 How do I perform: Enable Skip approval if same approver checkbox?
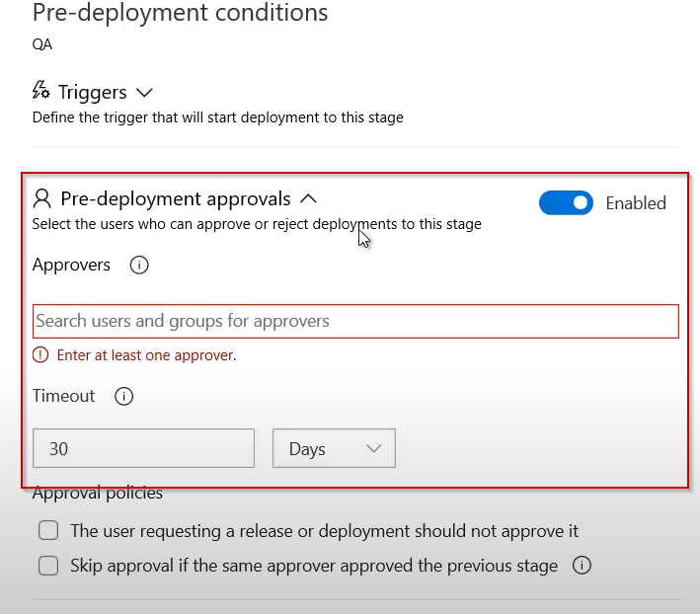(48, 567)
